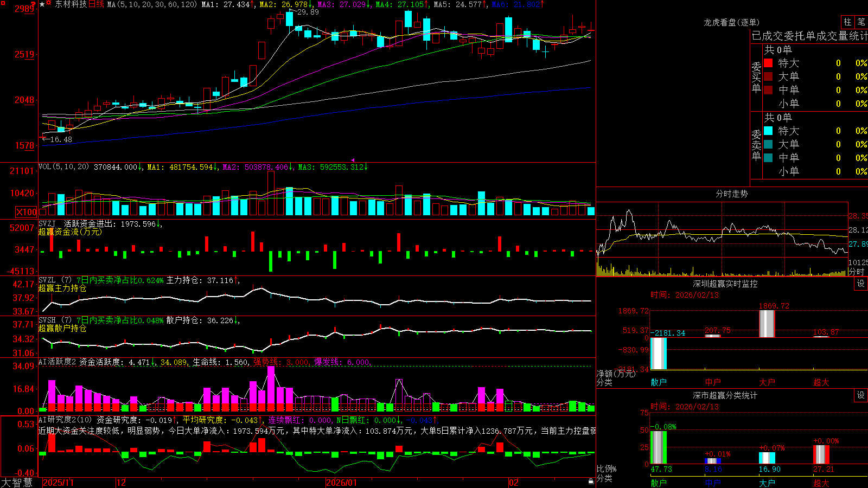Screen dimensions: 868x488
Task: Click the red 特大 buy-order color swatch
Action: 768,63
